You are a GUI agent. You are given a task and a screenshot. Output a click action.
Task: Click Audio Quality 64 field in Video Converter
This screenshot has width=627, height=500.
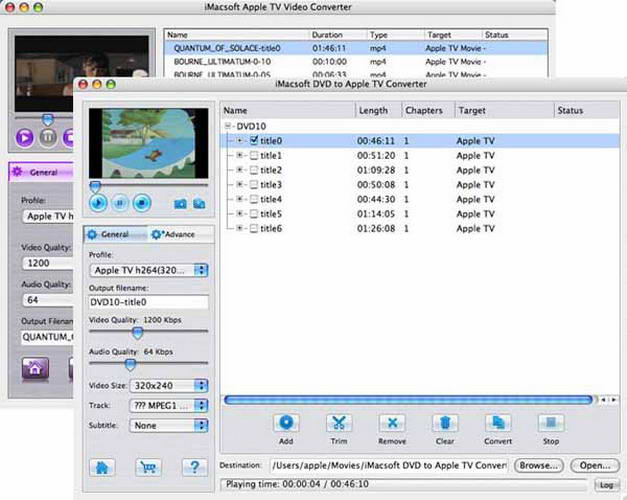pyautogui.click(x=48, y=300)
